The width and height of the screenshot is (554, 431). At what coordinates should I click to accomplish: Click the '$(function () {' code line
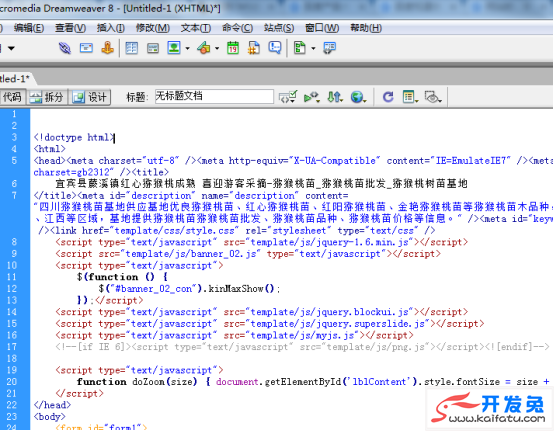click(x=122, y=277)
